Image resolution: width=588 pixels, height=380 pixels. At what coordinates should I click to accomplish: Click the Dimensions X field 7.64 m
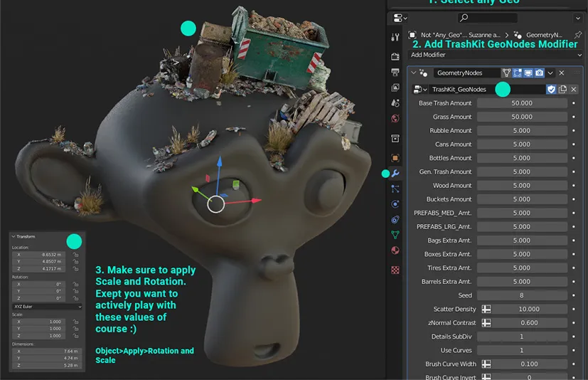47,352
